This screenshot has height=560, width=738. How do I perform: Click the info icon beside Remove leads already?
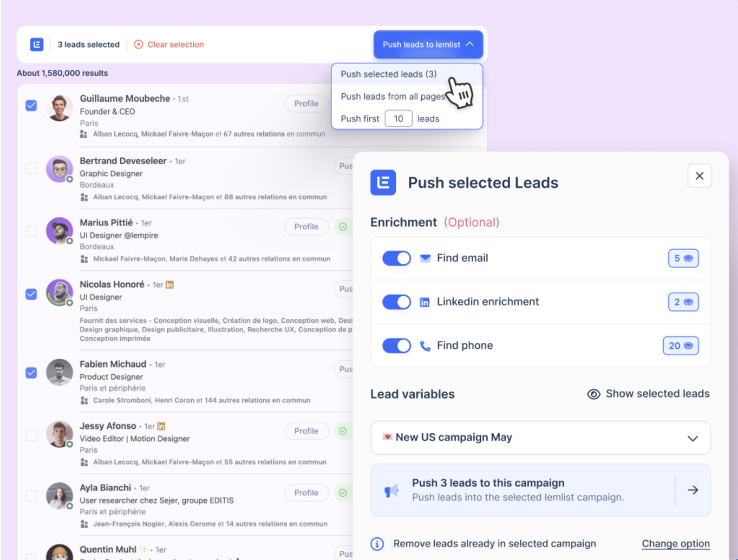(377, 544)
